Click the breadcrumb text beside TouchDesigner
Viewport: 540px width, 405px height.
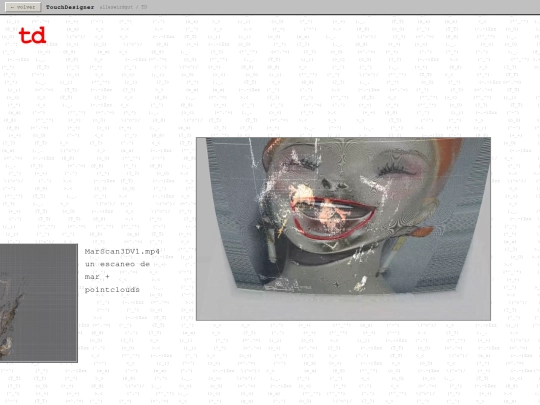(123, 7)
